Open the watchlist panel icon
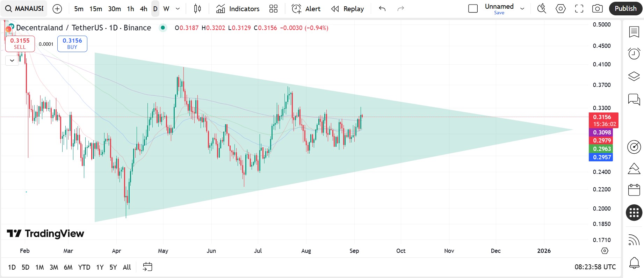Image resolution: width=644 pixels, height=278 pixels. (x=634, y=32)
